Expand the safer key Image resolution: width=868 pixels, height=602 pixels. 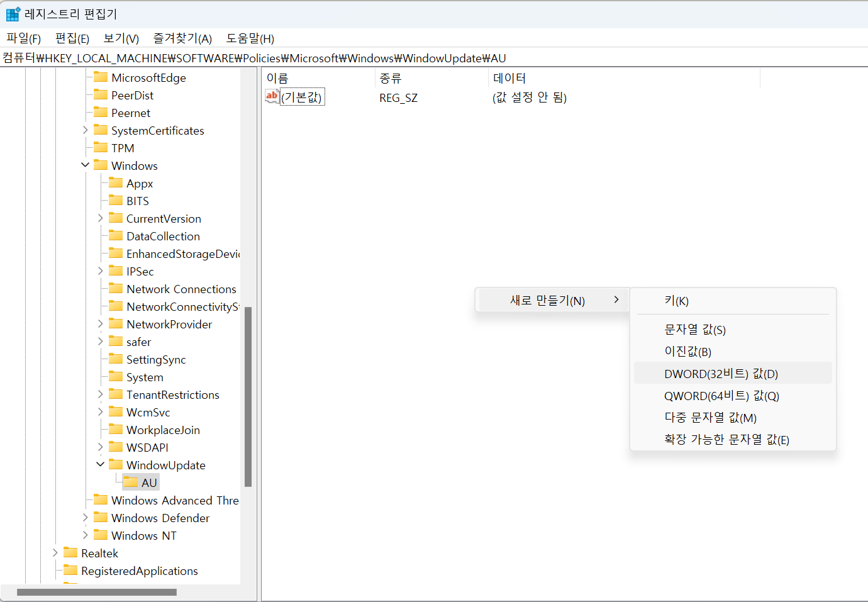pos(100,342)
